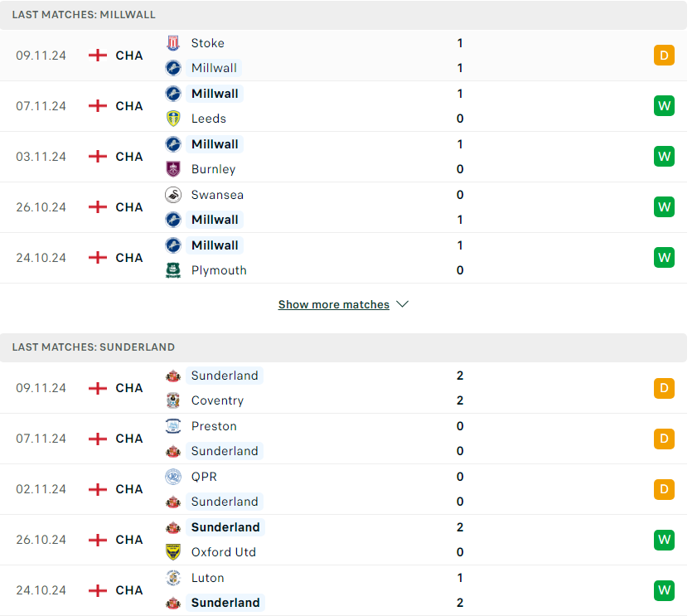Click the Plymouth club crest icon
Screen dimensions: 697x616
click(173, 270)
